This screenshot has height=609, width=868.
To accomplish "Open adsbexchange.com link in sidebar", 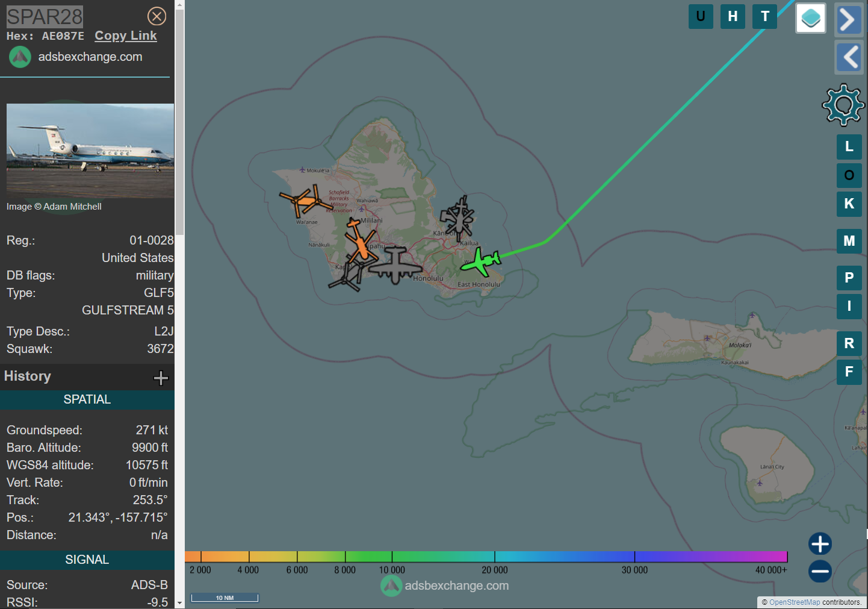I will (90, 57).
